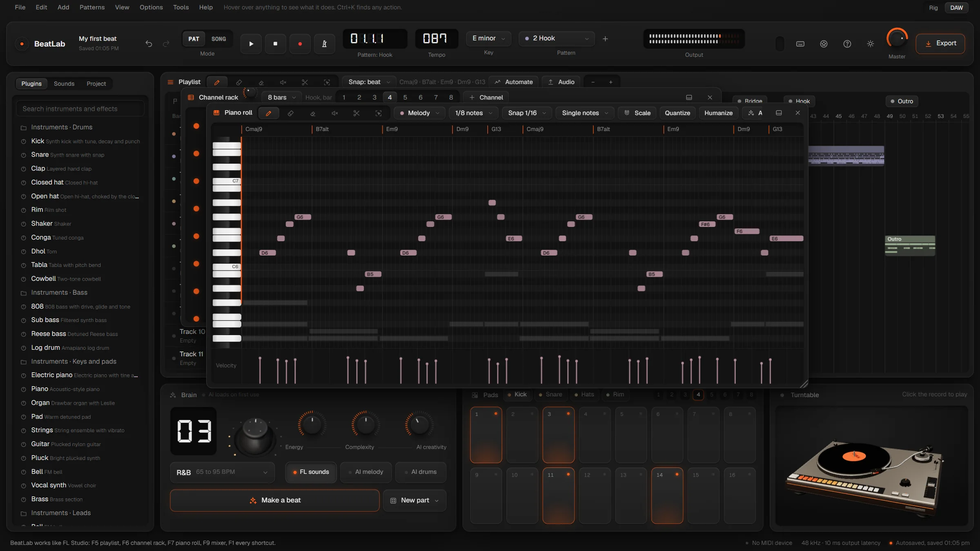
Task: Open the 2 Hook pattern dropdown
Action: click(x=557, y=38)
